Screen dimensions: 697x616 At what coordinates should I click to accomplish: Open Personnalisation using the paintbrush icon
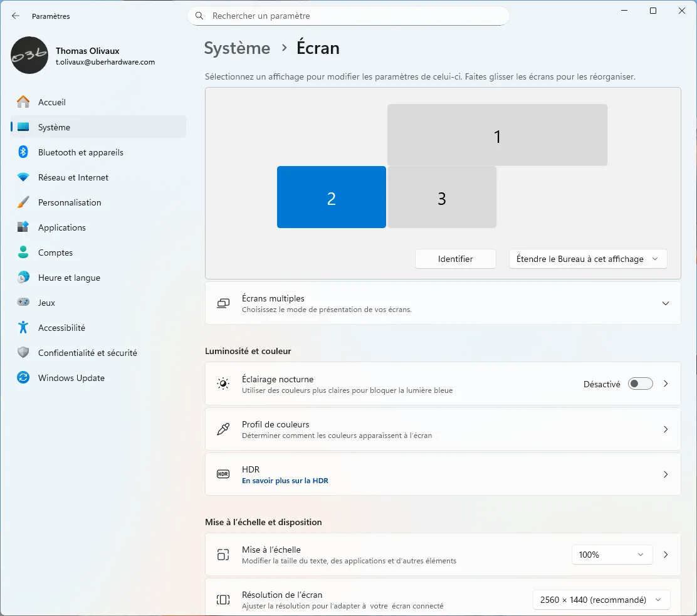pos(23,202)
